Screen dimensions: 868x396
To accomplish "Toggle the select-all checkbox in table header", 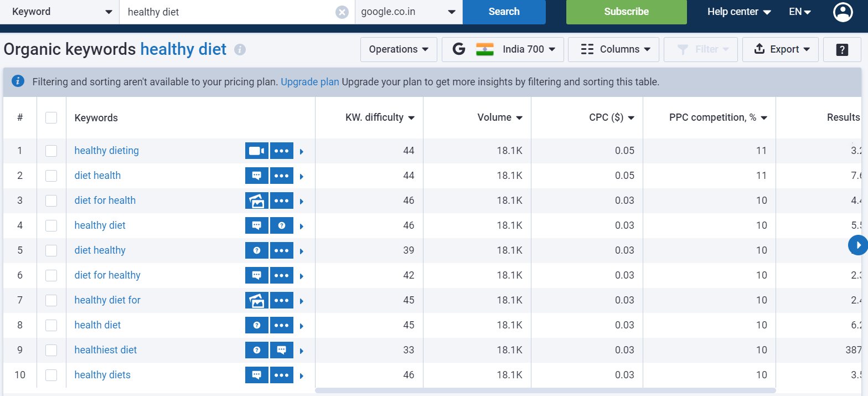I will [x=51, y=117].
